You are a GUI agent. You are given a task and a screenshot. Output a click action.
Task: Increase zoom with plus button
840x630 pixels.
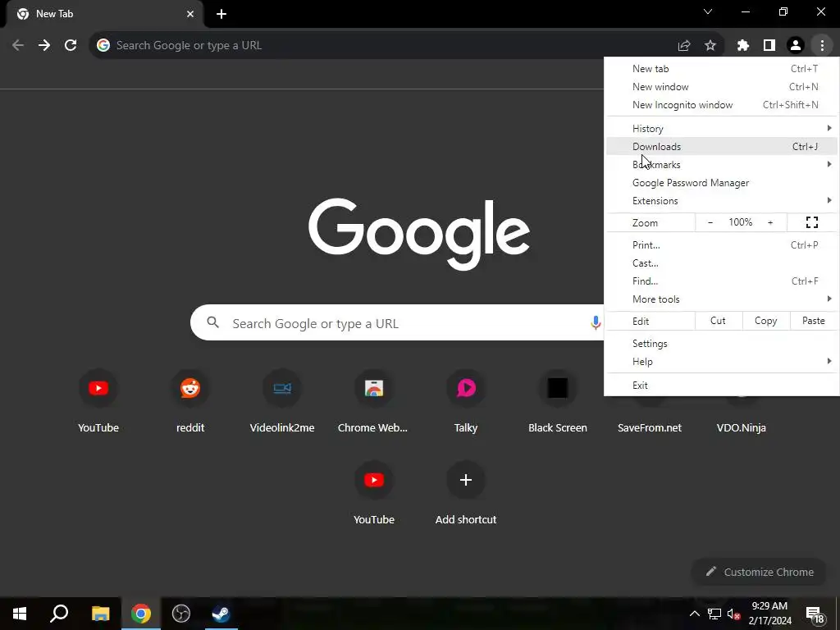point(770,222)
